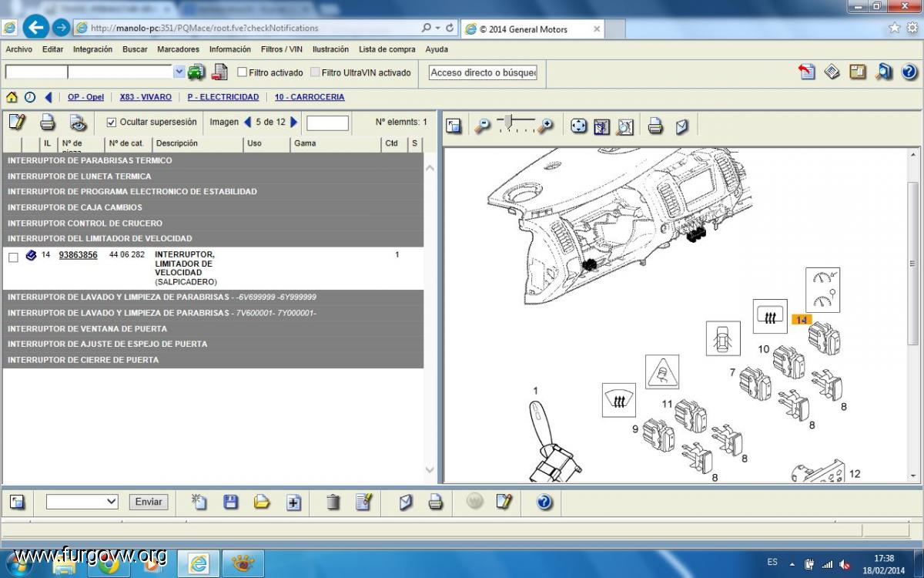
Task: Expand INTERRUPTOR DE CIERRE DE PUERTA group
Action: [x=213, y=360]
